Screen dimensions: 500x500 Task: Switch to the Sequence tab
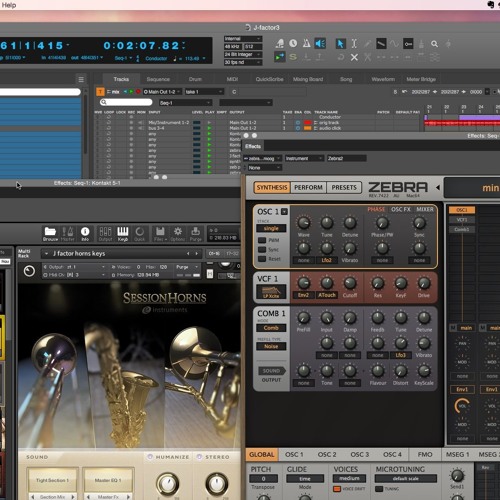158,79
